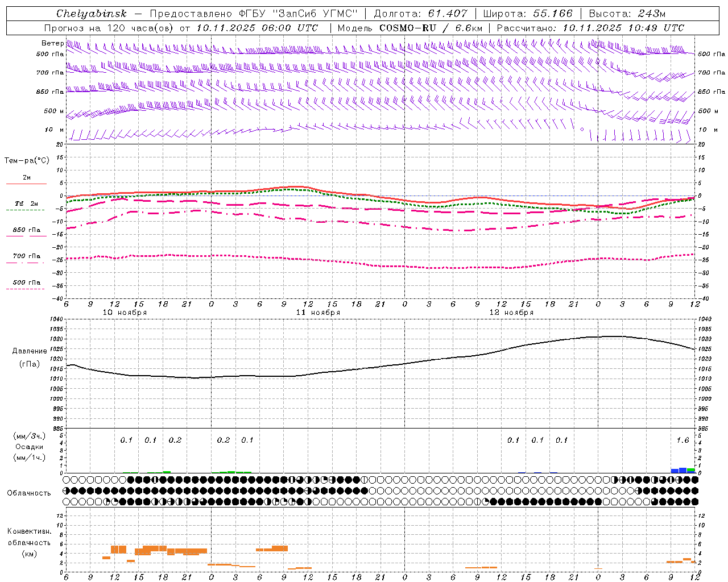Click the '(гПа)' unit under Давление

click(29, 364)
